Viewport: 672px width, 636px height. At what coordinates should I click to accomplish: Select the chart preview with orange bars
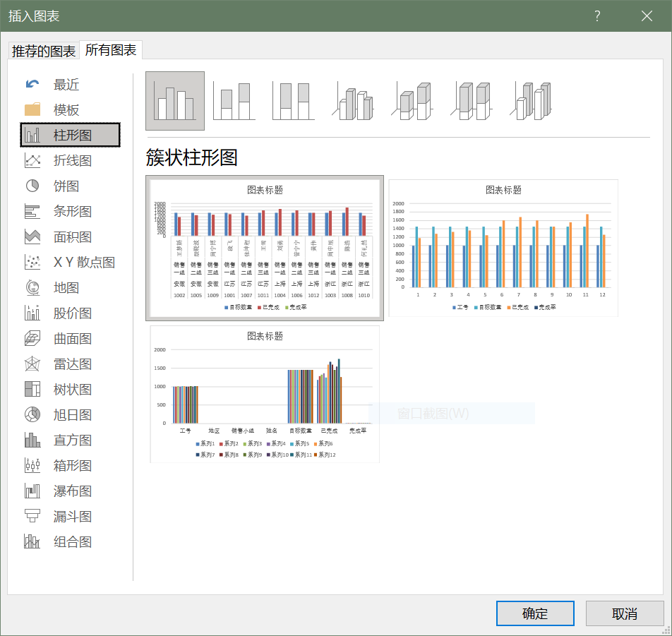click(x=503, y=247)
